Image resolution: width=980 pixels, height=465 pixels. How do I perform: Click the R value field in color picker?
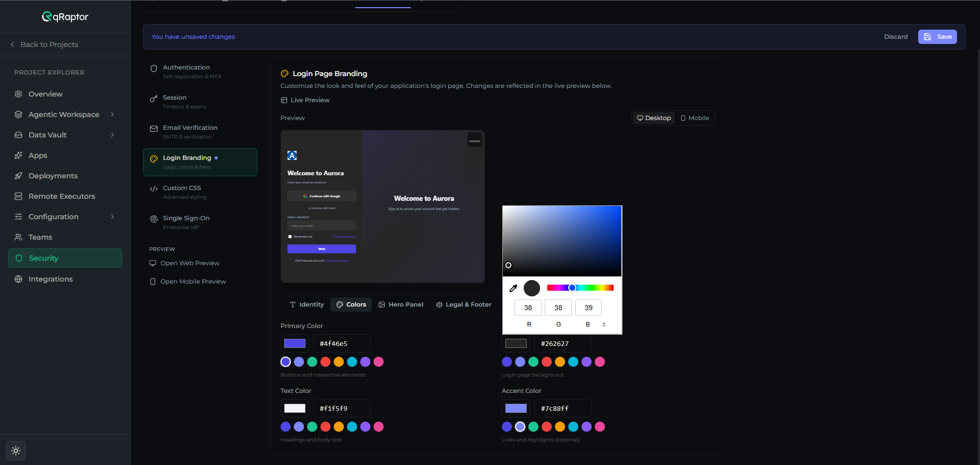coord(528,308)
